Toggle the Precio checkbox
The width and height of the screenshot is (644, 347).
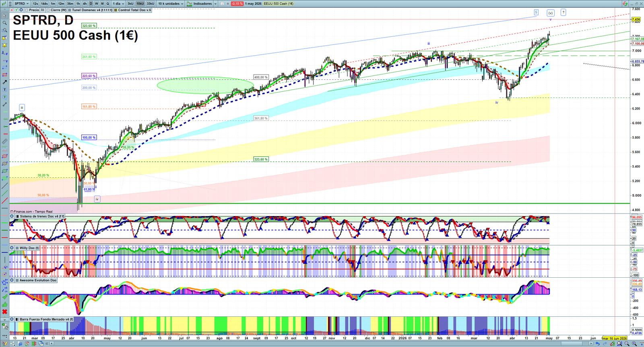(27, 10)
